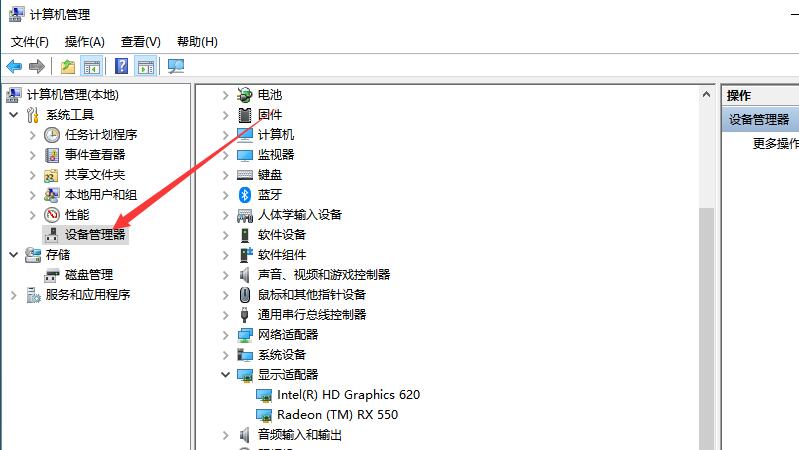This screenshot has width=799, height=450.
Task: Click the 人体学输入设备 label
Action: pyautogui.click(x=300, y=215)
